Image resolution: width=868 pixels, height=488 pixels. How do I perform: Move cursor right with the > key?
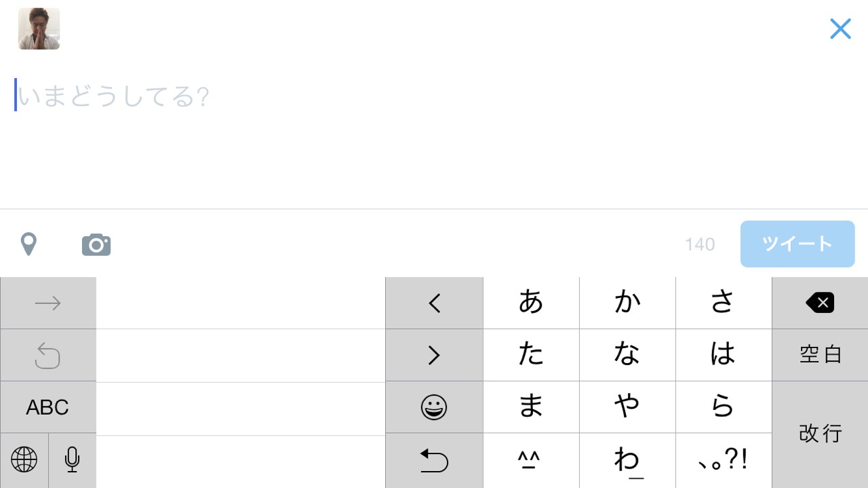[x=434, y=355]
